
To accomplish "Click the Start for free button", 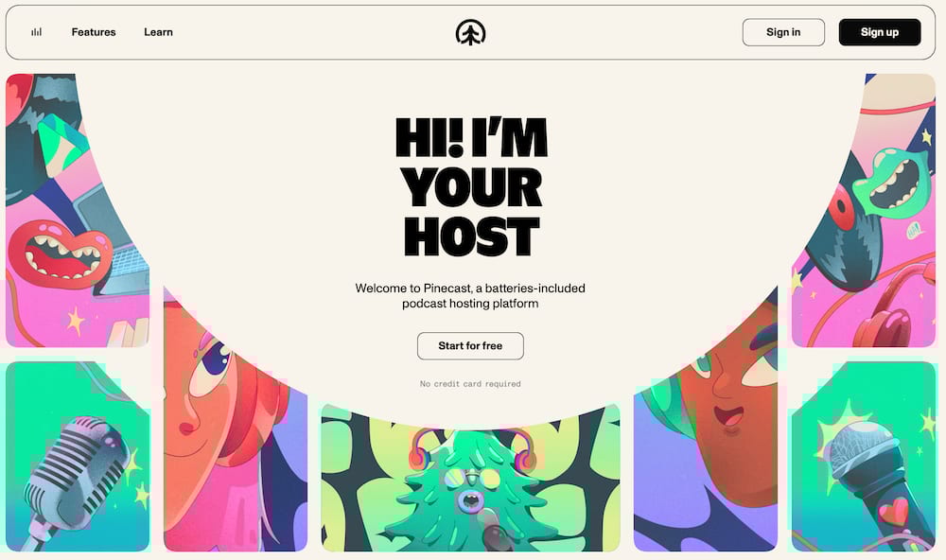I will (x=470, y=346).
